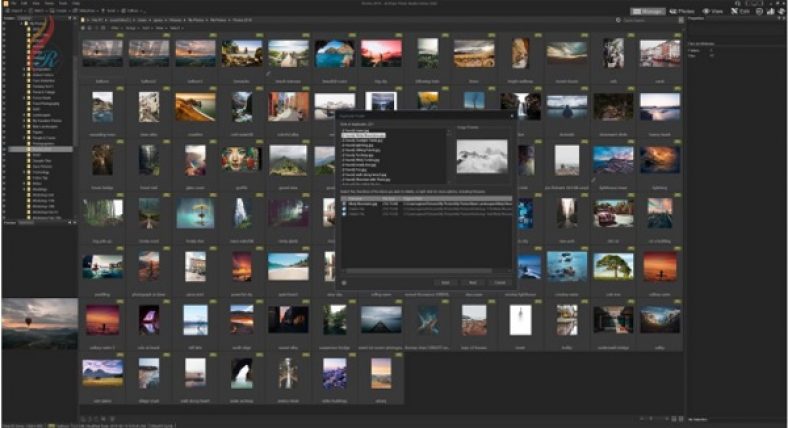Click help icon in dialog bottom-left corner
Viewport: 788px width, 428px height.
click(x=344, y=282)
